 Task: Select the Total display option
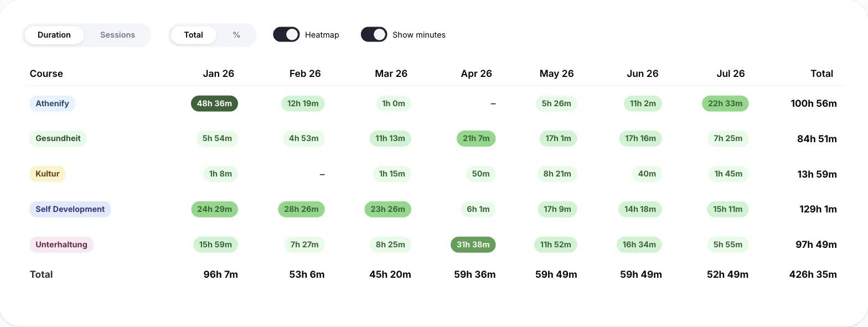click(x=194, y=35)
